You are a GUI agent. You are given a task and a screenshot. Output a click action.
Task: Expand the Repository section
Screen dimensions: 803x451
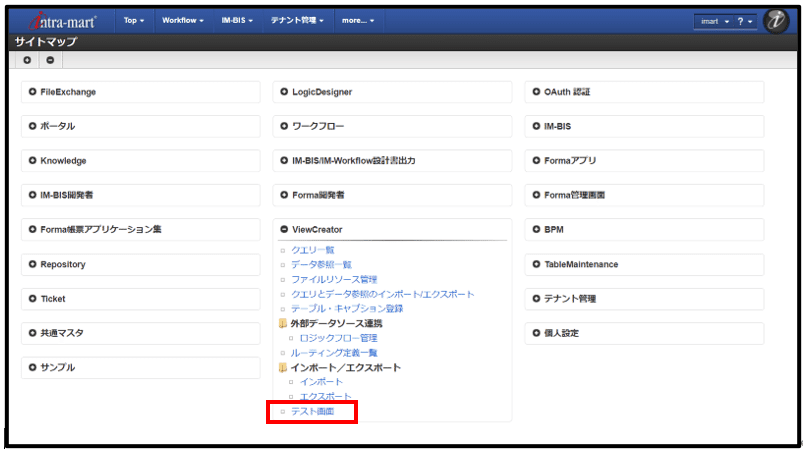tap(140, 265)
